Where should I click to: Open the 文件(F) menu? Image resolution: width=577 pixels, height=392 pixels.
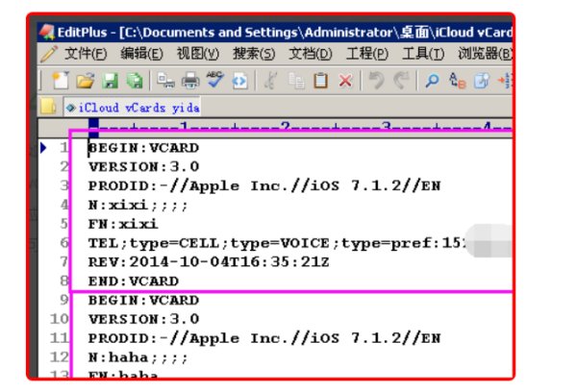84,53
